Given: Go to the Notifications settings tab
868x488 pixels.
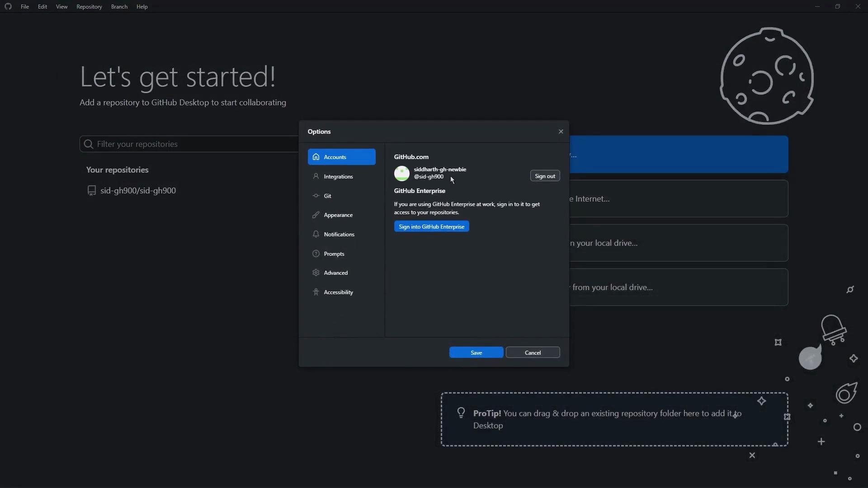Looking at the screenshot, I should click(x=342, y=234).
